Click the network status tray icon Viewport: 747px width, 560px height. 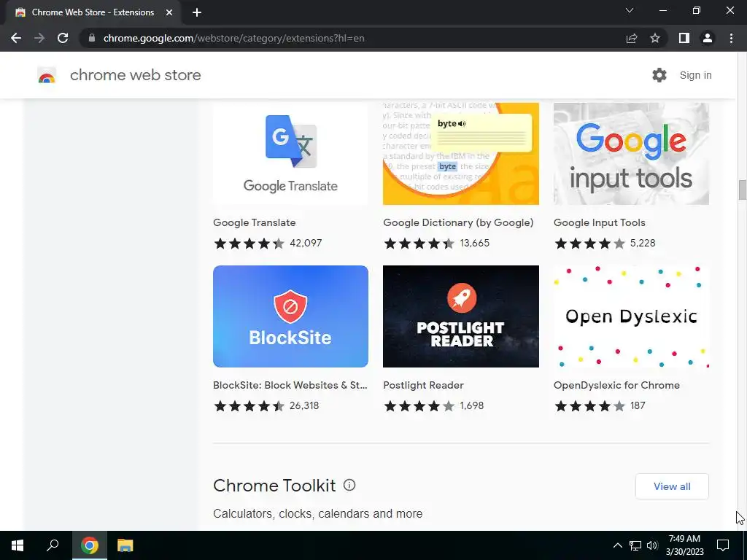click(635, 545)
